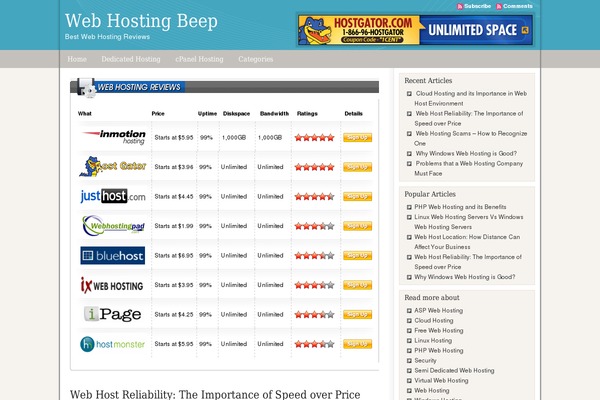Viewport: 600px width, 400px height.
Task: Click the star rating for inmotion hosting
Action: tap(314, 137)
